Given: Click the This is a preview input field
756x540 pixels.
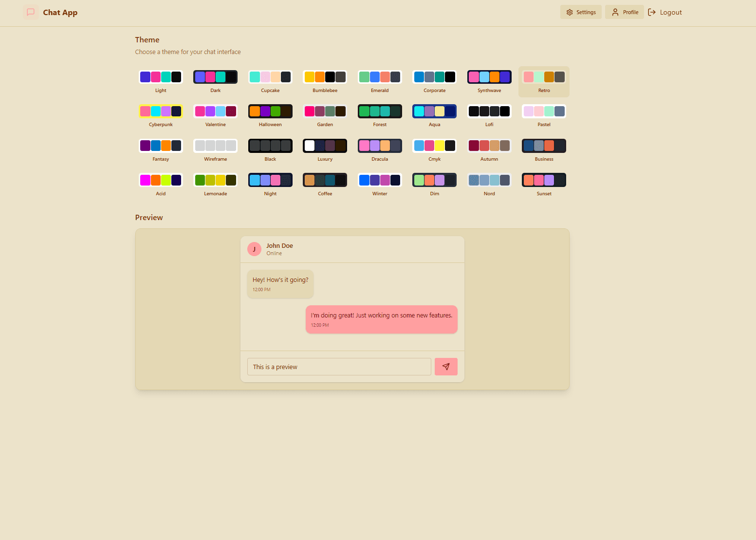Looking at the screenshot, I should 339,366.
